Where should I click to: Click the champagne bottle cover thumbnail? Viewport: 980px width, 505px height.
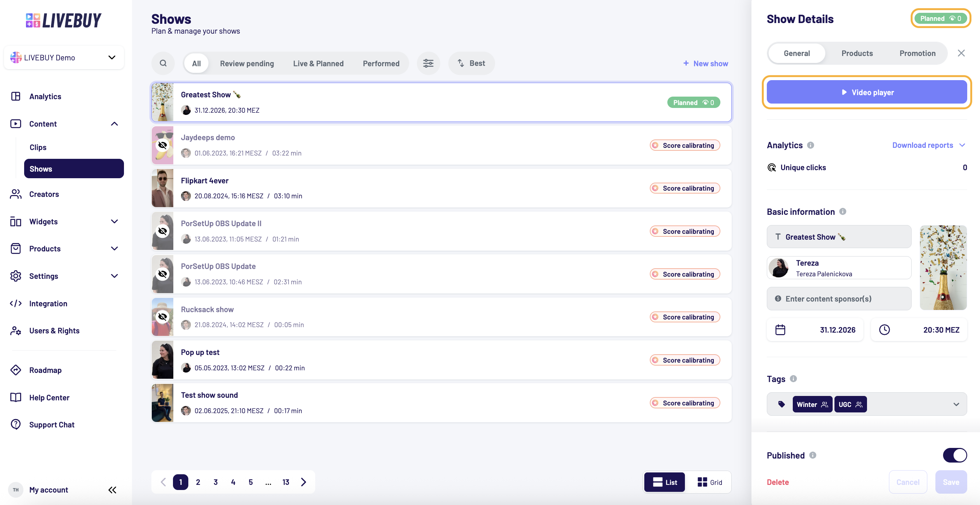pos(943,268)
